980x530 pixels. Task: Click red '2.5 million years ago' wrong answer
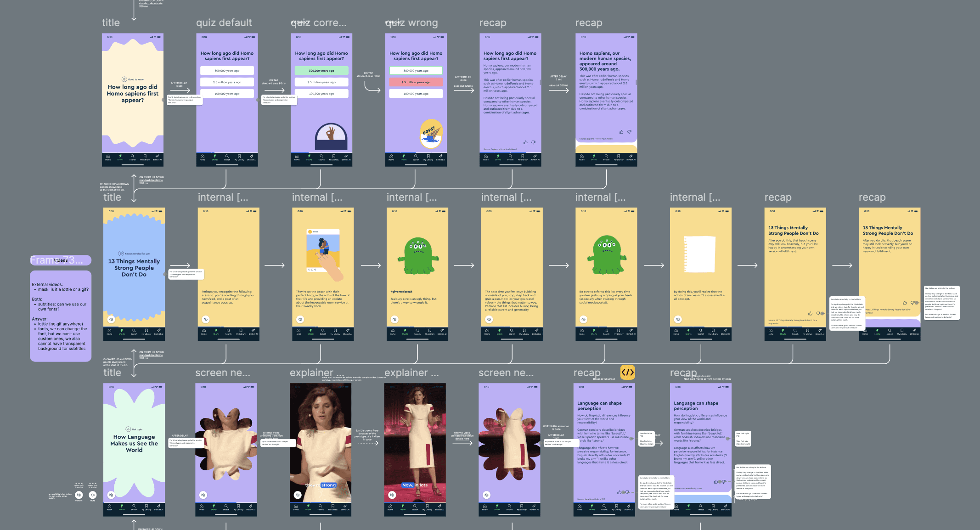[x=416, y=82]
